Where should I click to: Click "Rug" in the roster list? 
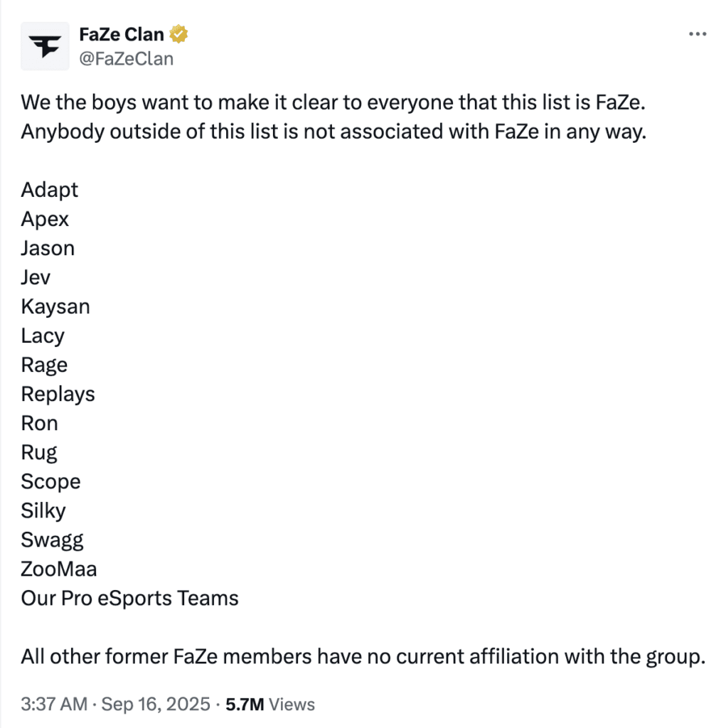click(38, 451)
